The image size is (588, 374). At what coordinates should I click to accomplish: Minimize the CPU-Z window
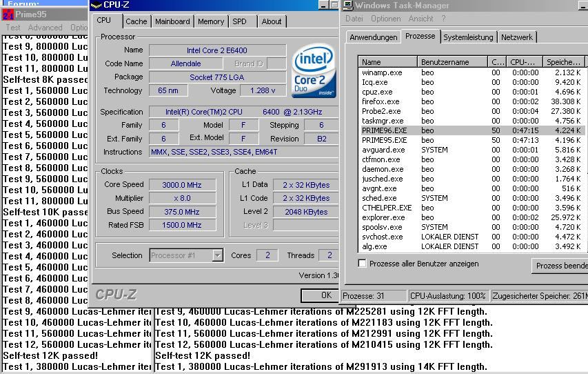coord(323,5)
